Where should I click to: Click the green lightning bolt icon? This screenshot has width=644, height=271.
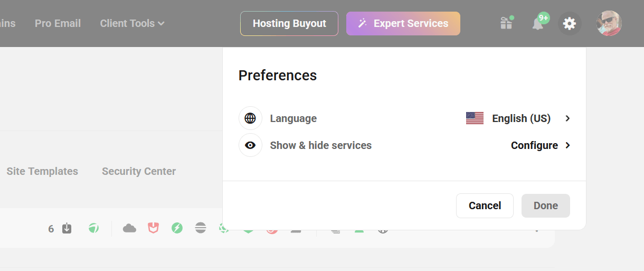click(x=177, y=228)
